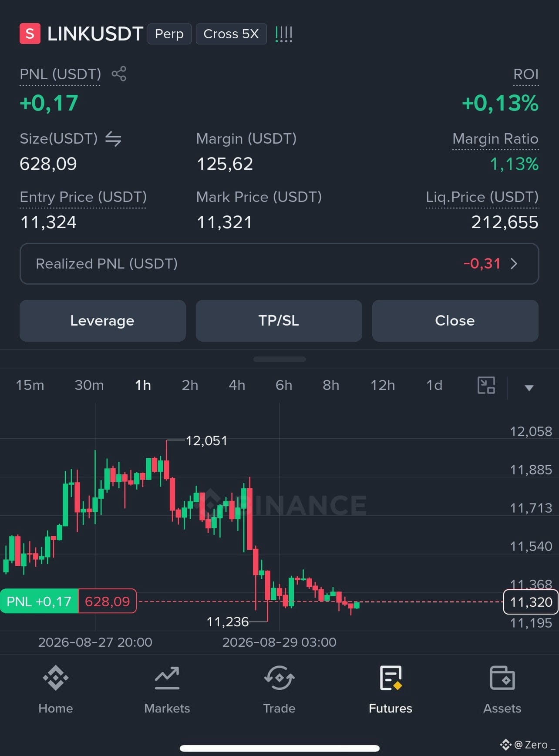This screenshot has width=559, height=756.
Task: Tap the Mark Price value 11,321
Action: [x=224, y=222]
